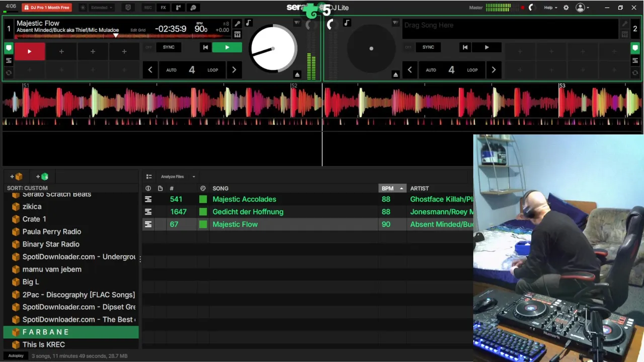Viewport: 644px width, 362px height.
Task: Click deck 2 key note icon
Action: pos(347,23)
